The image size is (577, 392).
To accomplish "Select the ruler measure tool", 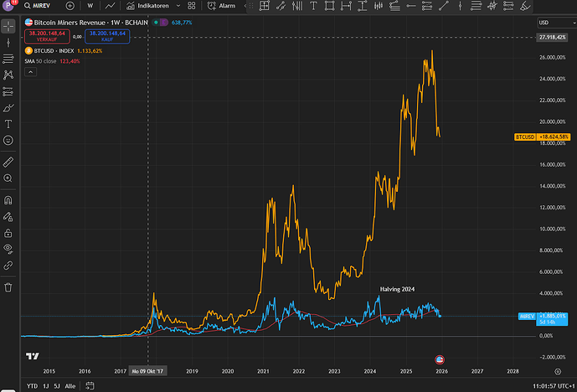I will point(8,162).
